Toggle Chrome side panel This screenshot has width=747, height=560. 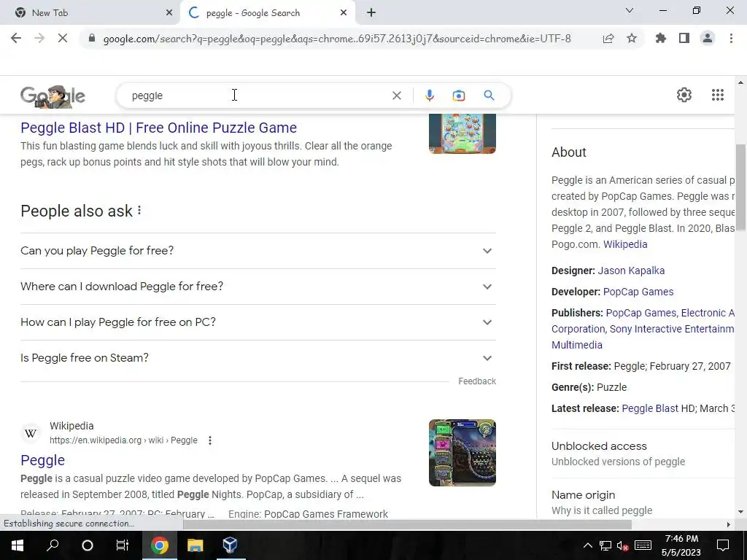[x=684, y=39]
